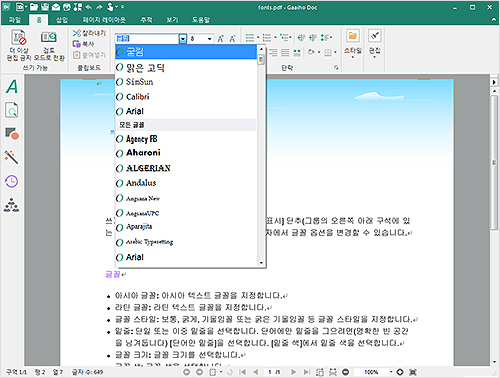Image resolution: width=500 pixels, height=378 pixels.
Task: Select the magic wand icon in left sidebar
Action: pyautogui.click(x=12, y=157)
